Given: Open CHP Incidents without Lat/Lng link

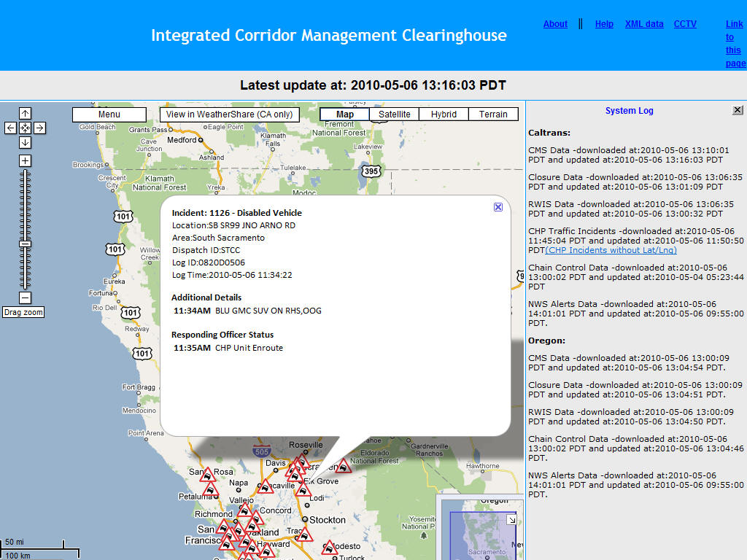Looking at the screenshot, I should pos(611,250).
